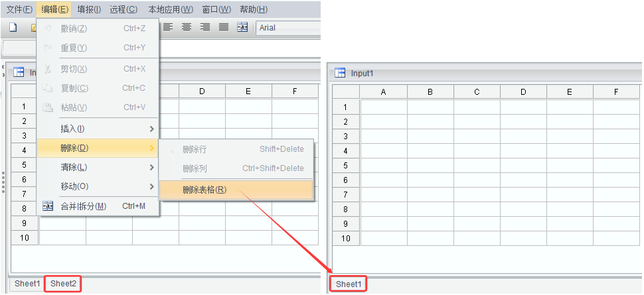Click the Input1 table icon in right window
This screenshot has height=295, width=644.
(x=341, y=74)
